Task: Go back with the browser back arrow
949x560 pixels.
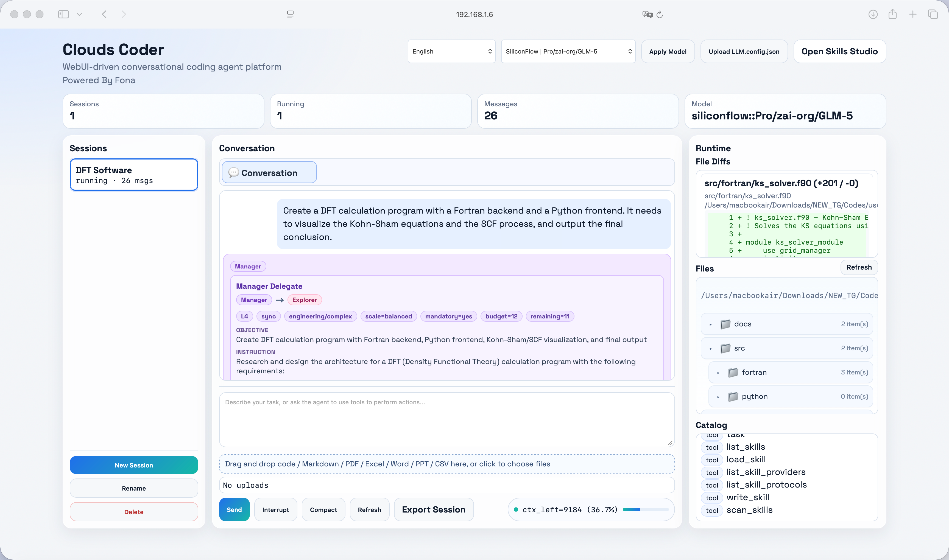Action: (104, 14)
